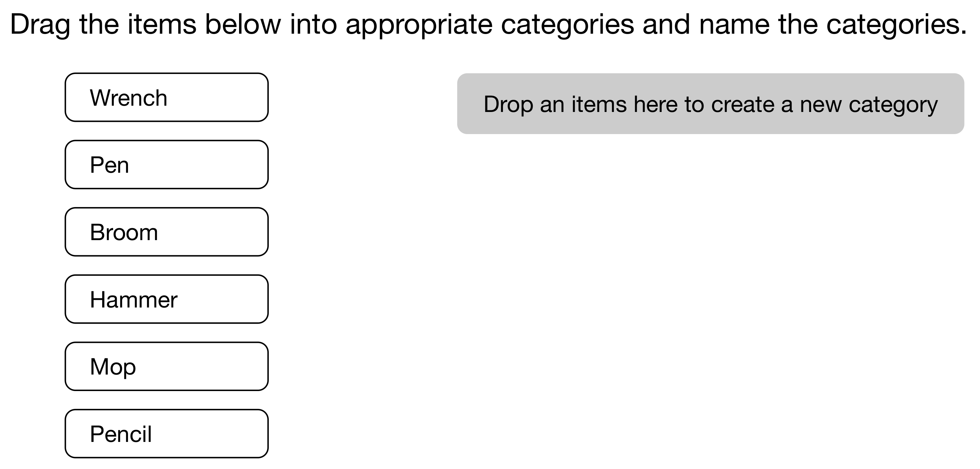Select the last item in the list

click(x=167, y=434)
